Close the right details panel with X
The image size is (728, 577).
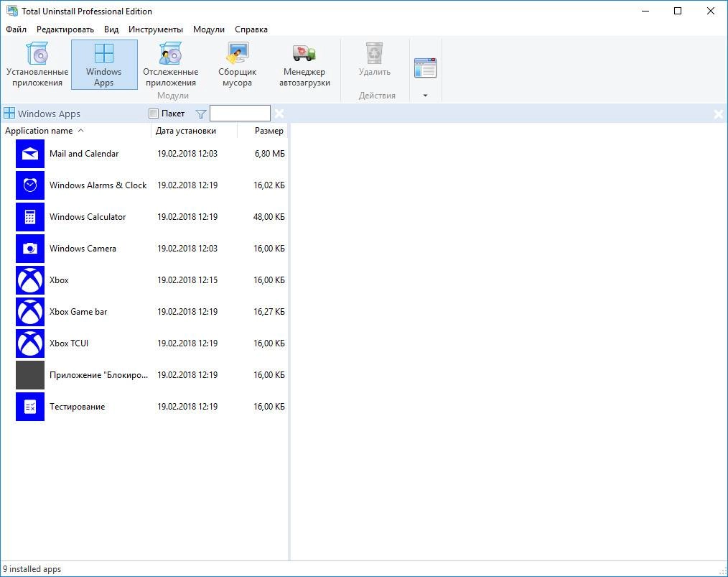click(718, 114)
